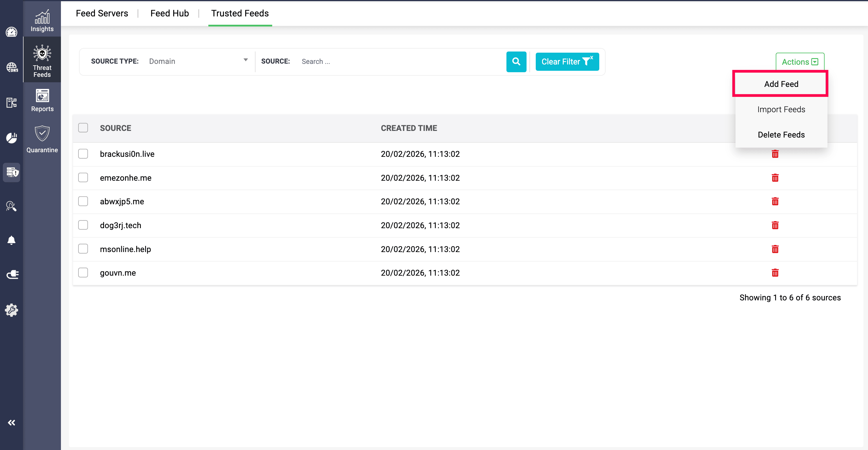This screenshot has width=868, height=450.
Task: Select Import Feeds menu entry
Action: pyautogui.click(x=781, y=109)
